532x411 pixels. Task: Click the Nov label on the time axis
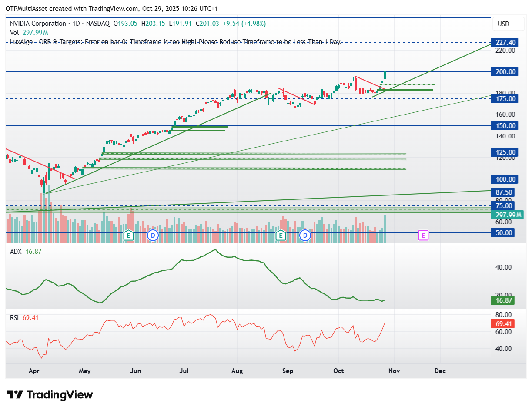tap(394, 371)
